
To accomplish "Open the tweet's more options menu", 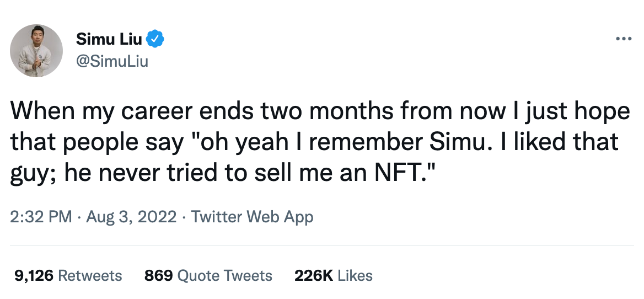I will (x=624, y=39).
